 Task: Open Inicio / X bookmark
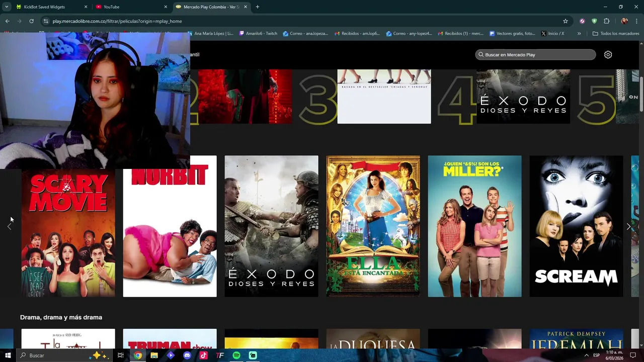click(x=552, y=34)
